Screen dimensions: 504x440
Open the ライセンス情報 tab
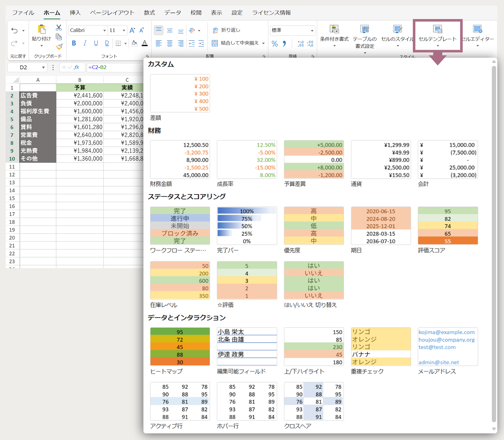[x=271, y=13]
